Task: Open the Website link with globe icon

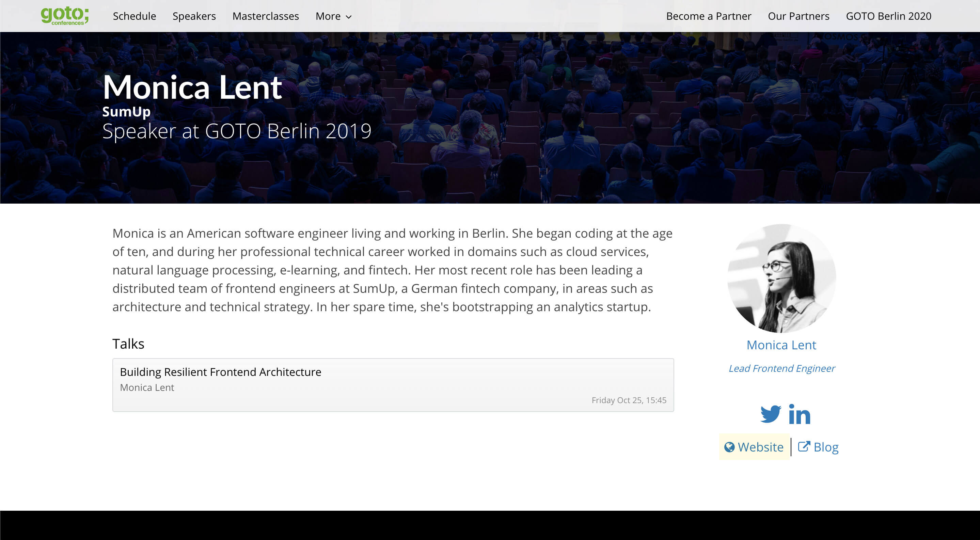Action: (754, 447)
